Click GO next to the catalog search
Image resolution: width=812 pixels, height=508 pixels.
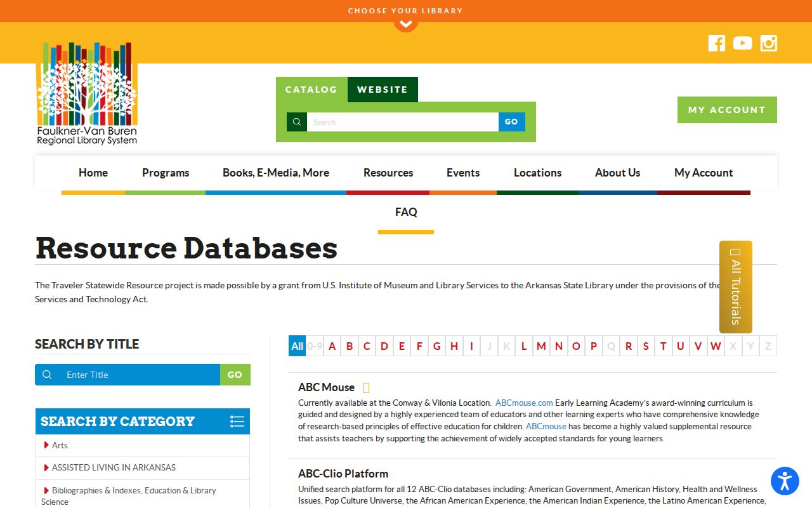click(512, 122)
